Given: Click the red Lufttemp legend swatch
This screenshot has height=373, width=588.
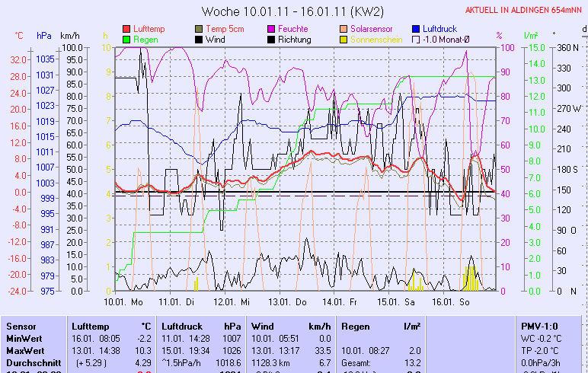Looking at the screenshot, I should click(x=126, y=29).
